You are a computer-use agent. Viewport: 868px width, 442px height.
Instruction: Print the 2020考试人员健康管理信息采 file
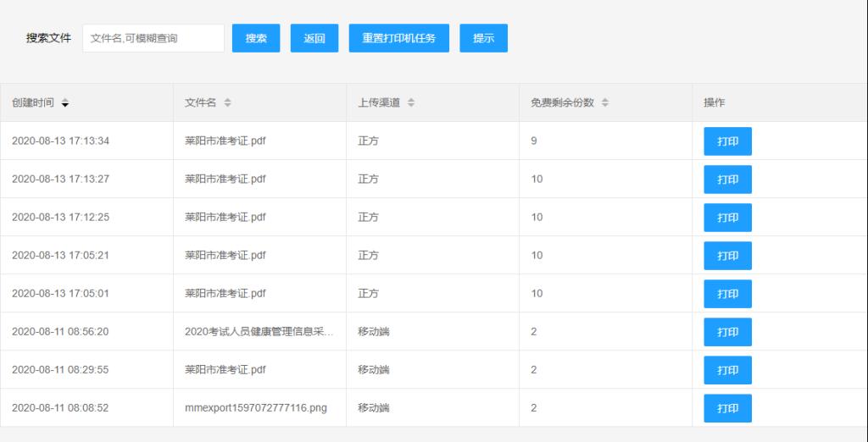[x=727, y=332]
